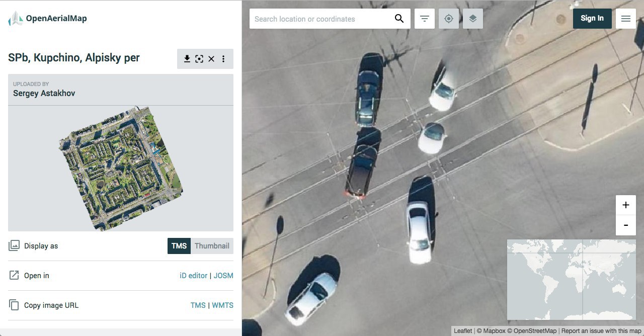Switch display mode to TMS
The image size is (644, 336).
point(179,246)
